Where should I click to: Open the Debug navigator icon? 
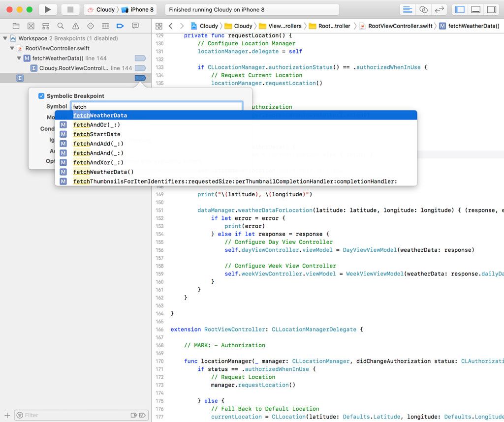click(x=104, y=26)
